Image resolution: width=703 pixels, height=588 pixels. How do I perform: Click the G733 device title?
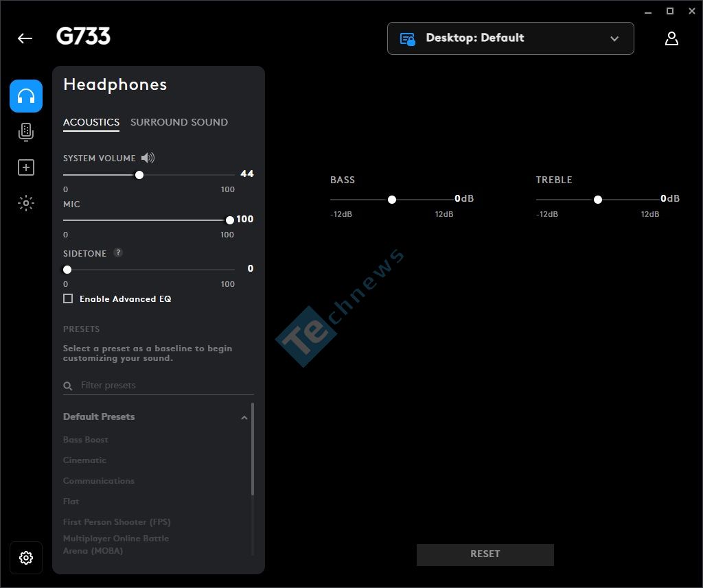pyautogui.click(x=83, y=36)
